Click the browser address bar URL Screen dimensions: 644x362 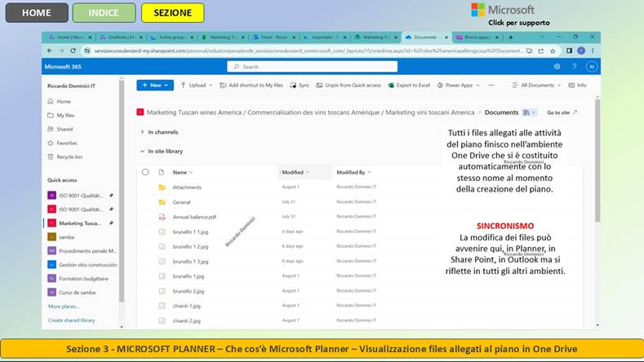coord(308,51)
